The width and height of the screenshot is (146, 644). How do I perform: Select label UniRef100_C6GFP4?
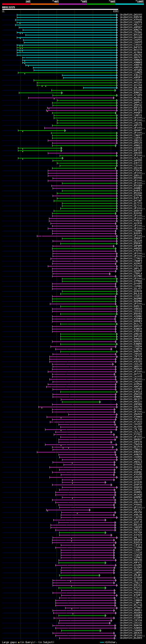(131, 22)
